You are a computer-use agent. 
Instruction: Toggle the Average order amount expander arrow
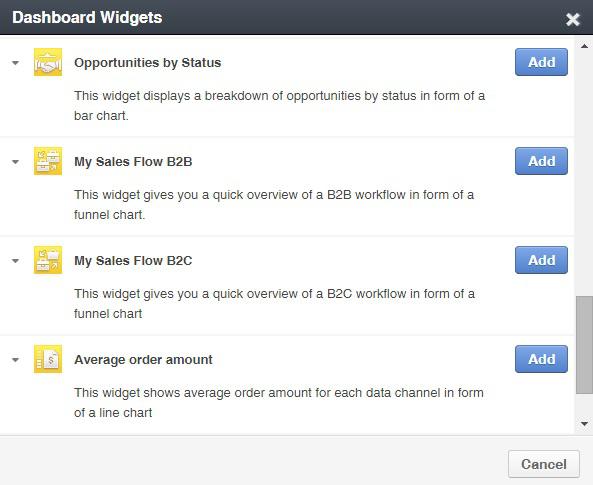pyautogui.click(x=16, y=360)
